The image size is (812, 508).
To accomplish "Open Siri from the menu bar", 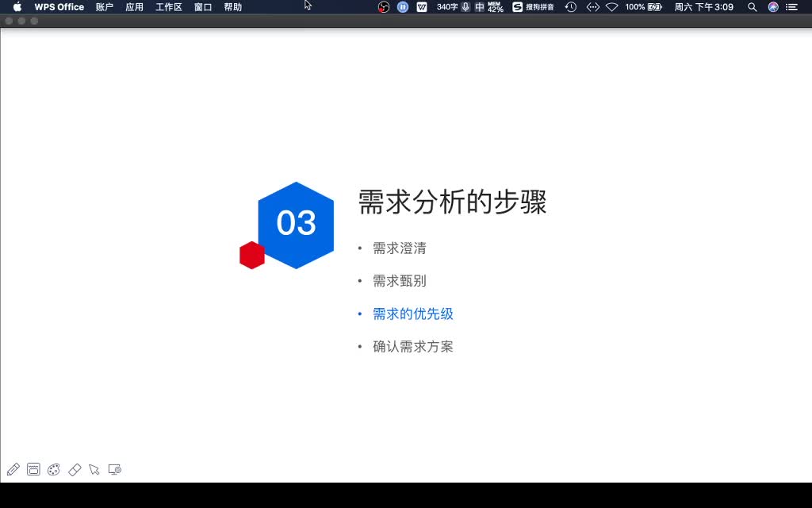I will click(773, 6).
